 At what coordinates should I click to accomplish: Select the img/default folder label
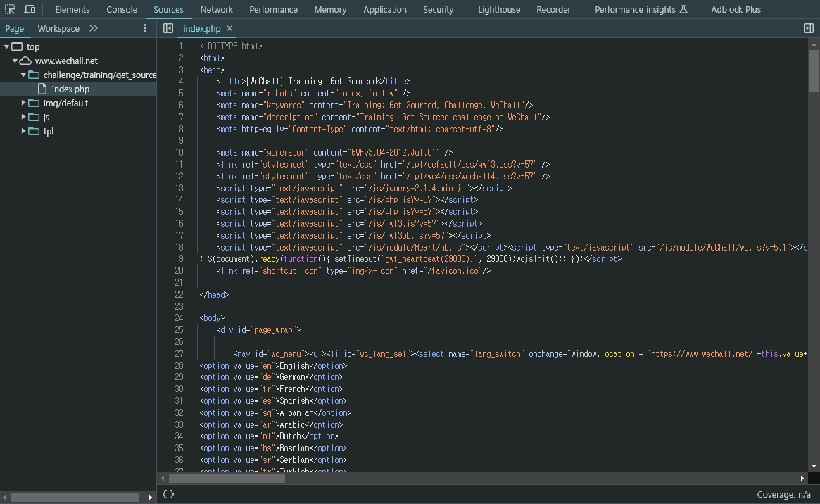65,103
